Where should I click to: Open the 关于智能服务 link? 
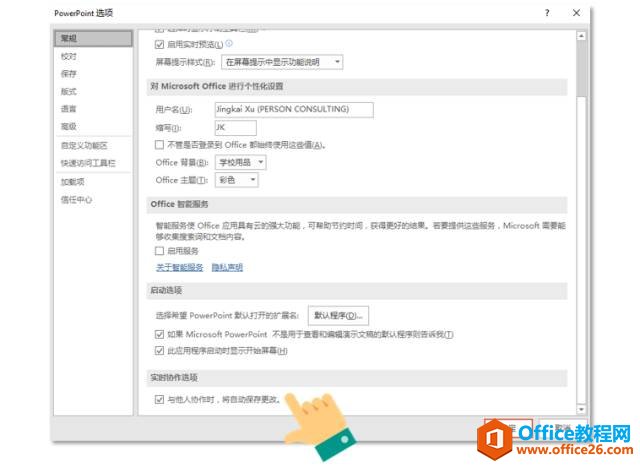(180, 268)
